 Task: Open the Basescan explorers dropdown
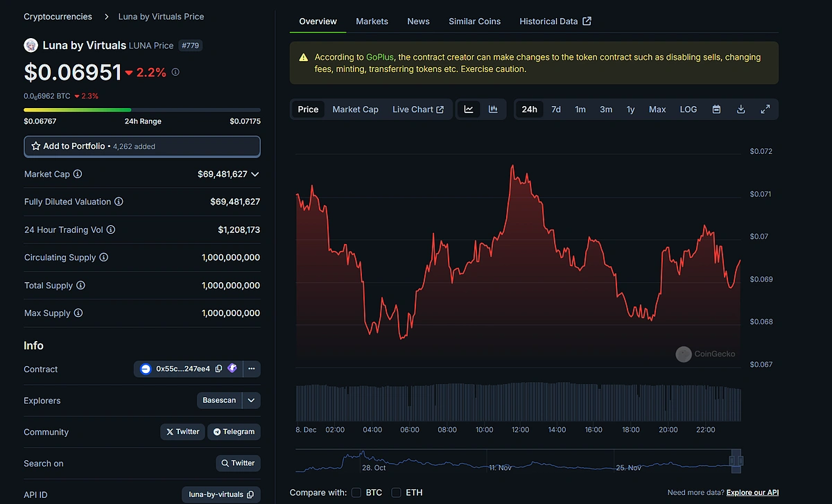(229, 400)
